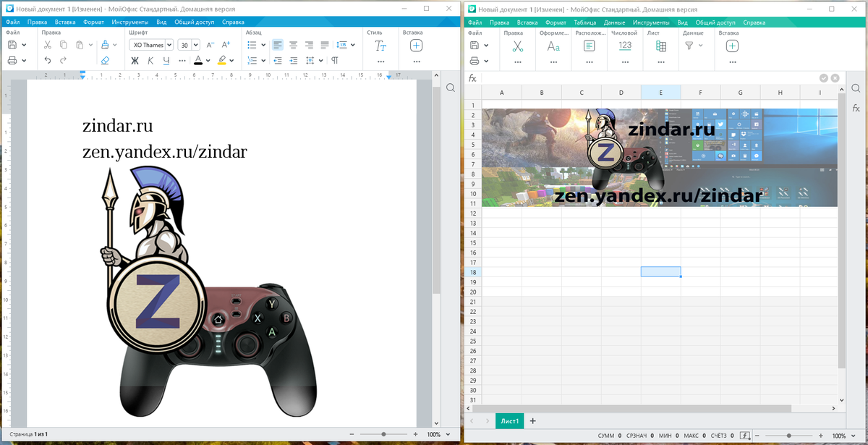Click the Print icon in the text editor
This screenshot has height=445, width=868.
12,61
